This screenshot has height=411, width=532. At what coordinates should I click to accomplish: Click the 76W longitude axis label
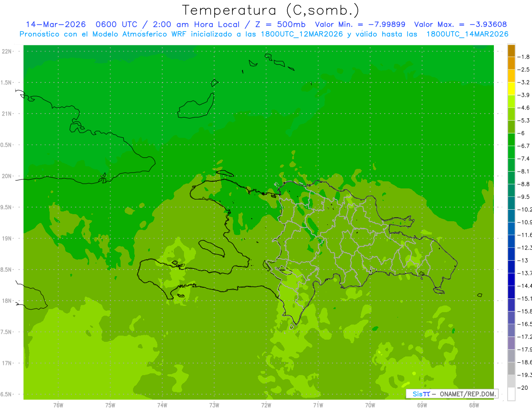58,405
